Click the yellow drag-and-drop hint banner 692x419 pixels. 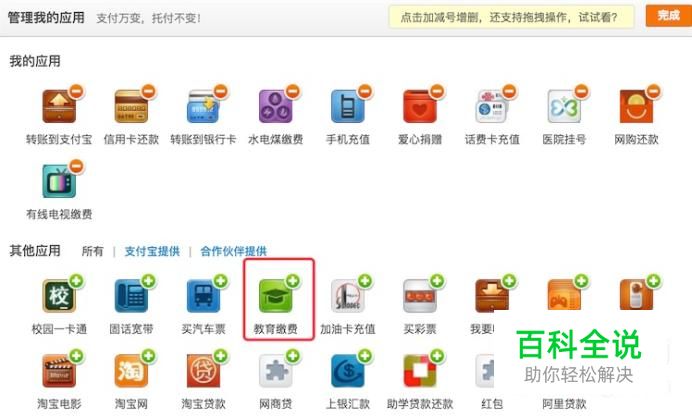pyautogui.click(x=511, y=17)
